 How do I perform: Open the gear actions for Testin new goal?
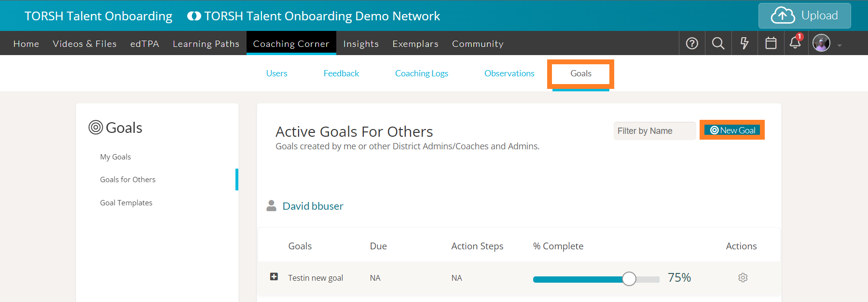pyautogui.click(x=743, y=278)
